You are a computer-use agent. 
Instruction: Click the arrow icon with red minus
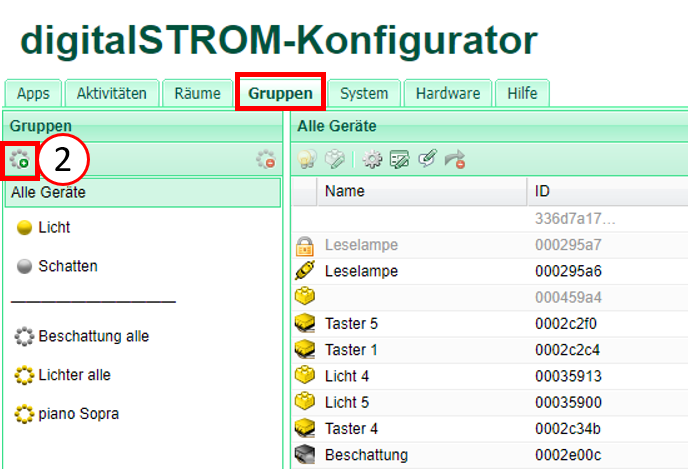pos(455,159)
